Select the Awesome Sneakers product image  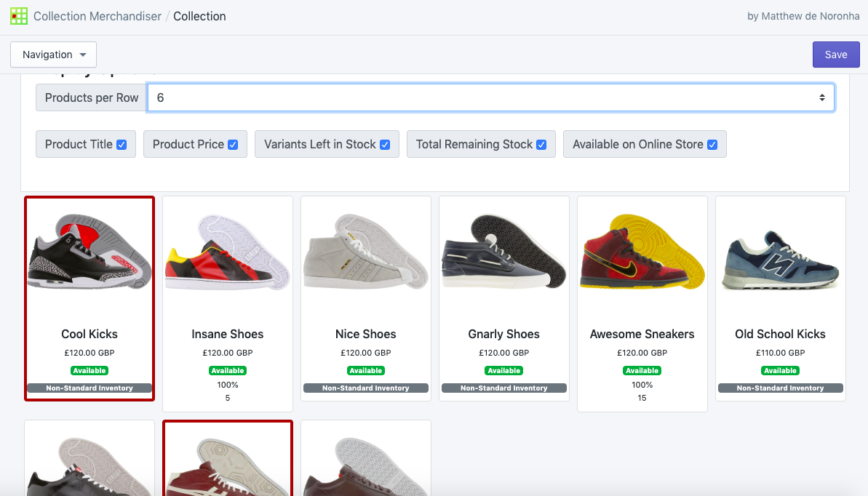point(642,252)
